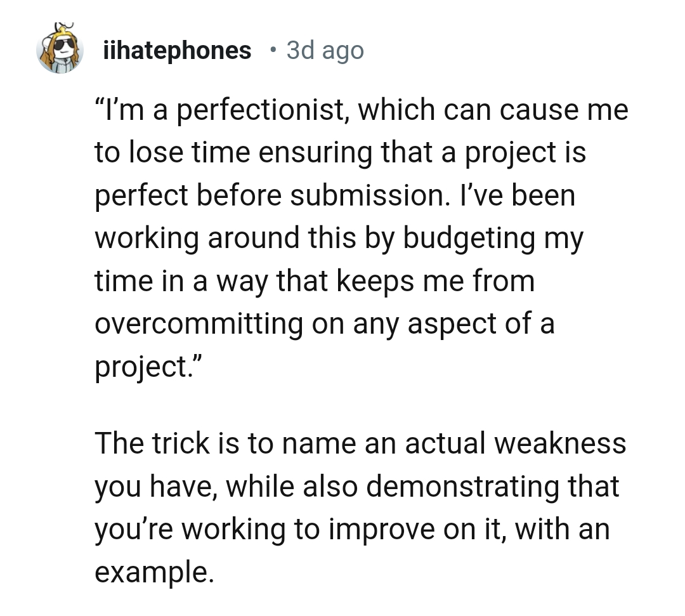Open iihatephones profile via username link

coord(176,50)
